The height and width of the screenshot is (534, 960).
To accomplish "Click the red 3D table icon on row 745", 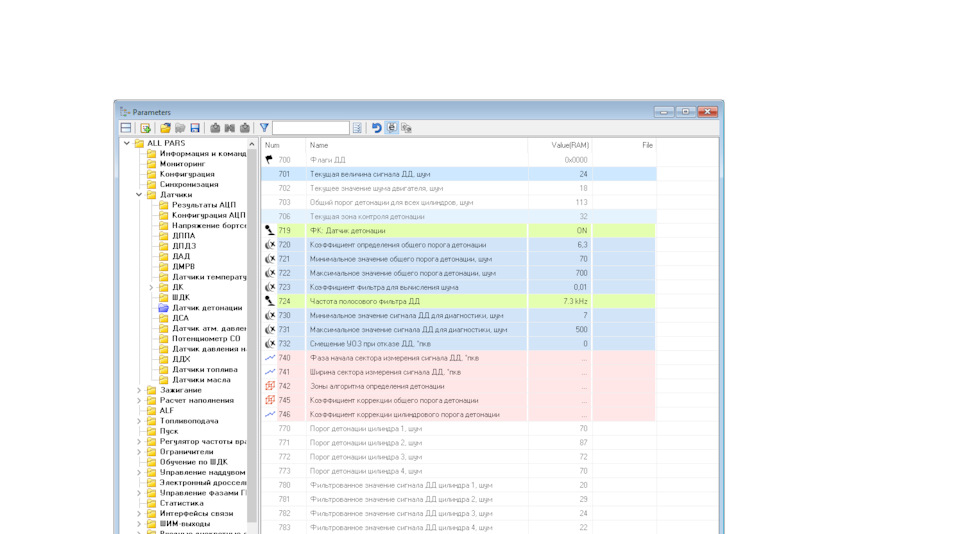I will tap(269, 400).
